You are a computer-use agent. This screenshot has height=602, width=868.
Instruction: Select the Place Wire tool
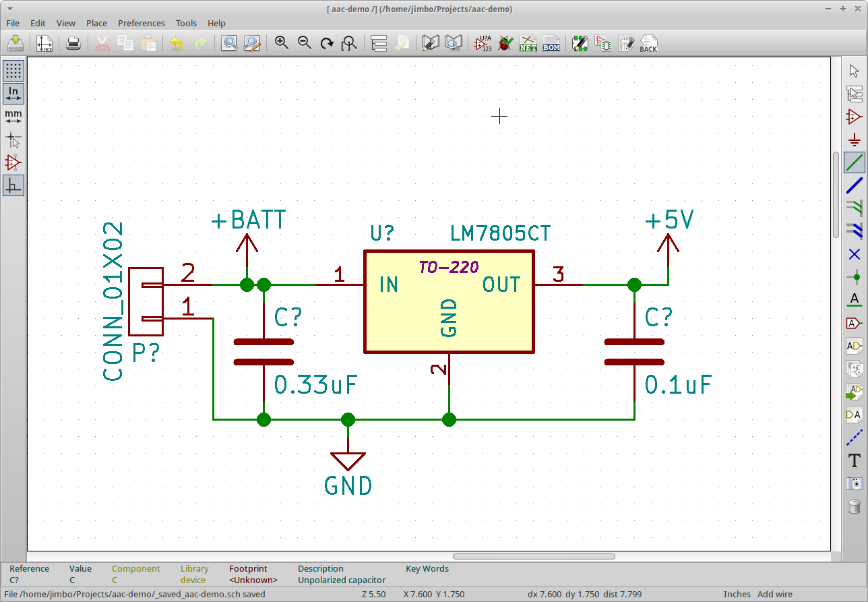854,162
